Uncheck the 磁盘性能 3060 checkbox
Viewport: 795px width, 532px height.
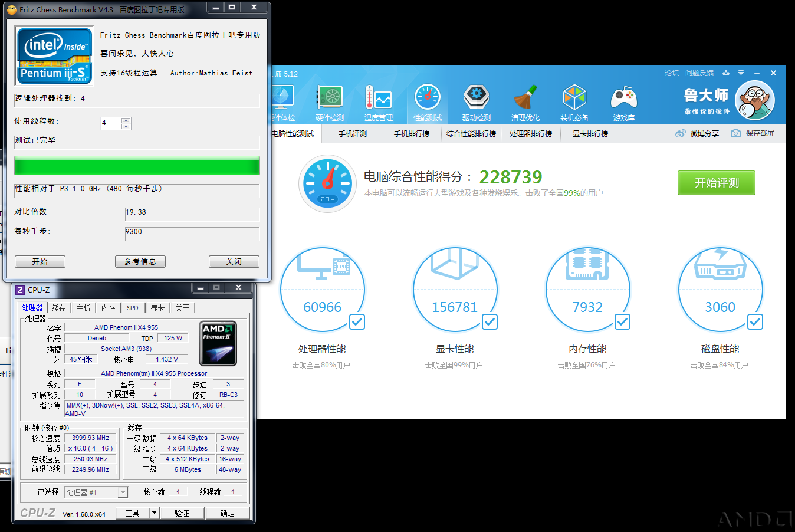click(755, 321)
